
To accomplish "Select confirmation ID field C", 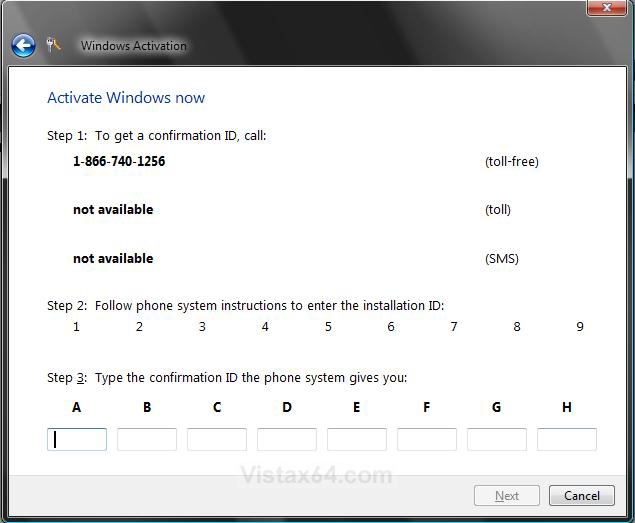I will point(217,439).
